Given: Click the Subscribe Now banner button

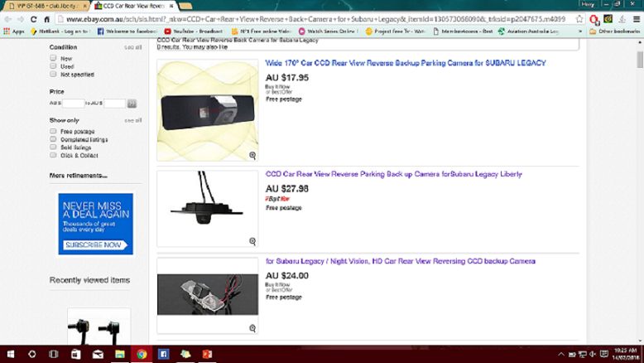Looking at the screenshot, I should (95, 245).
